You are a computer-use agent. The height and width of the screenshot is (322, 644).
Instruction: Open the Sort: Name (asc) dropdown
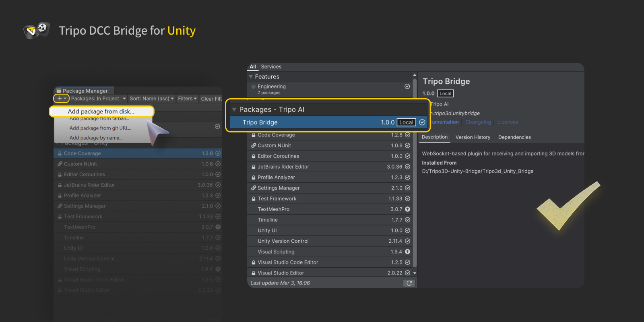pyautogui.click(x=152, y=99)
